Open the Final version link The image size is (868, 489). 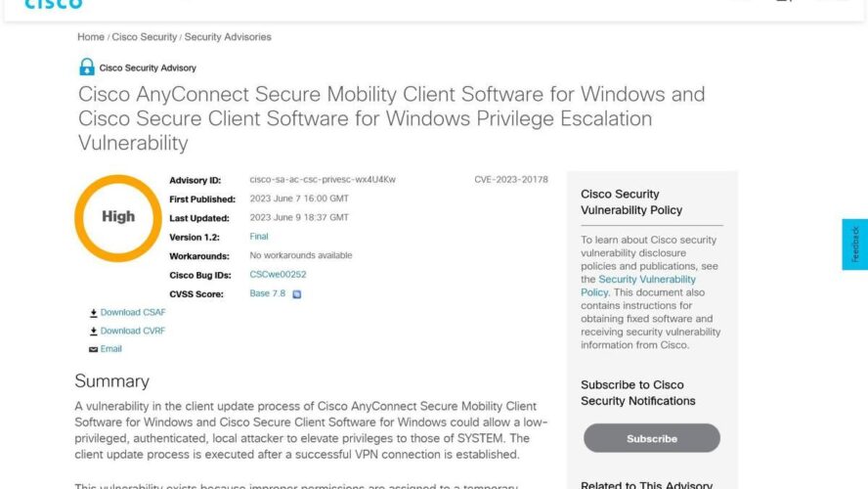[258, 237]
